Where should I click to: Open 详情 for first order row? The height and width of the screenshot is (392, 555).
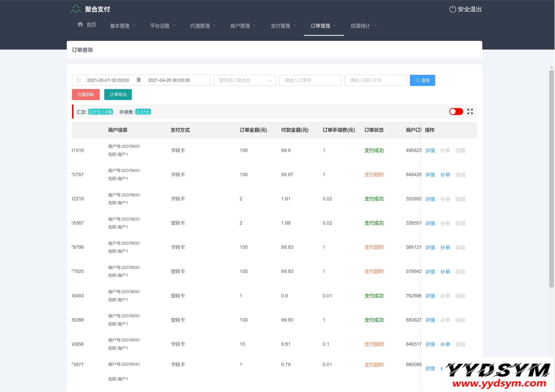point(430,151)
